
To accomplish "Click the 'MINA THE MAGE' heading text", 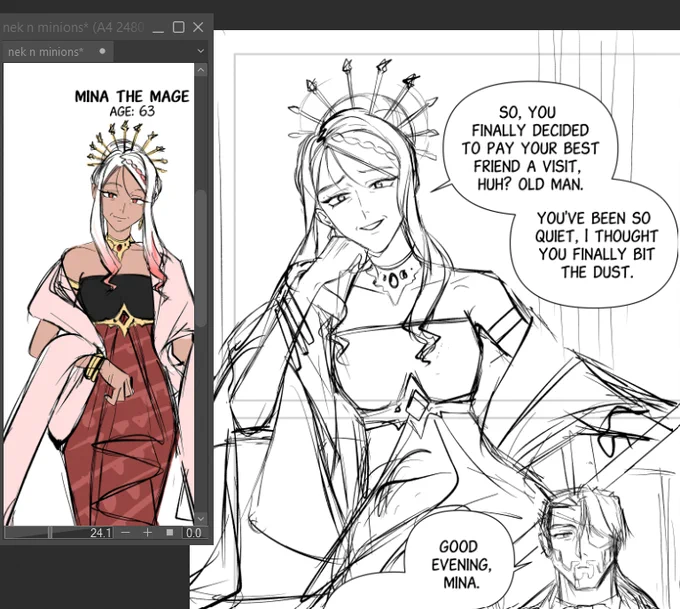I will 132,96.
